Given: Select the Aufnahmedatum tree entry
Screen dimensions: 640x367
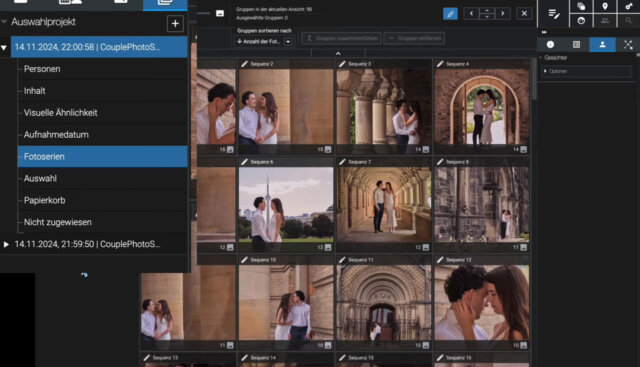Looking at the screenshot, I should coord(102,135).
